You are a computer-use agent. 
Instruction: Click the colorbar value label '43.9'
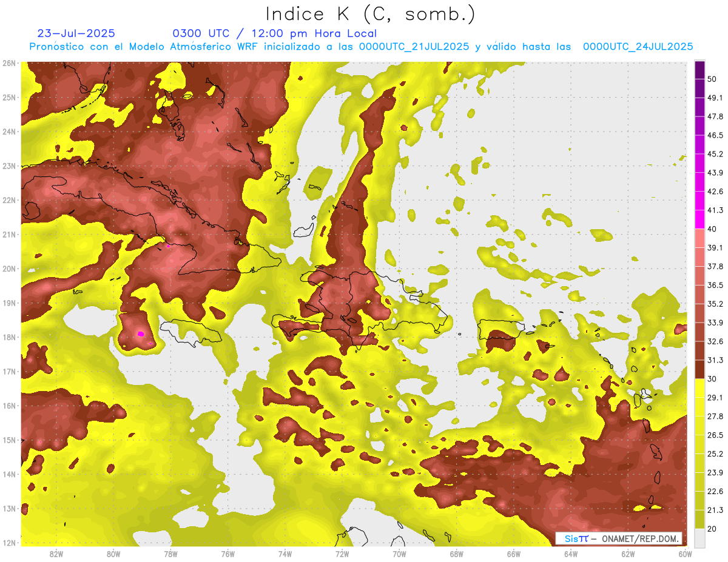[715, 173]
